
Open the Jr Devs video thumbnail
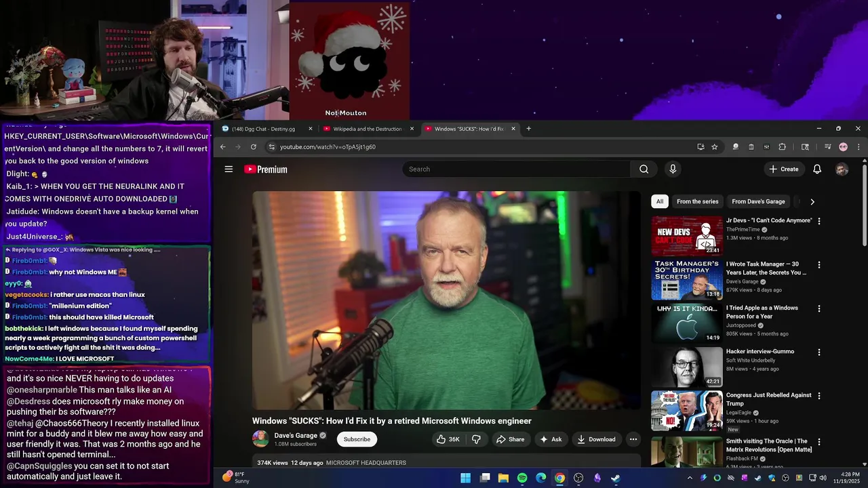tap(687, 236)
